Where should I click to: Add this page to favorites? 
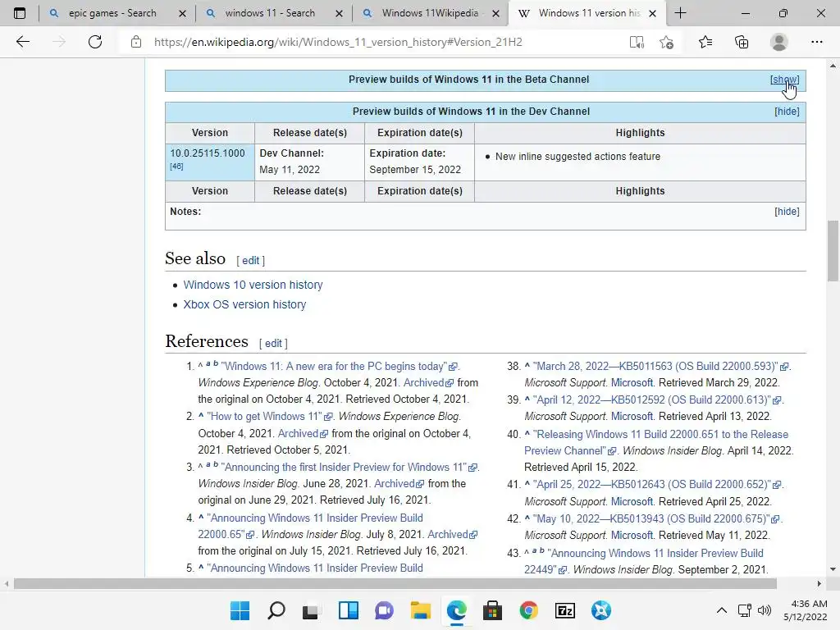[666, 42]
